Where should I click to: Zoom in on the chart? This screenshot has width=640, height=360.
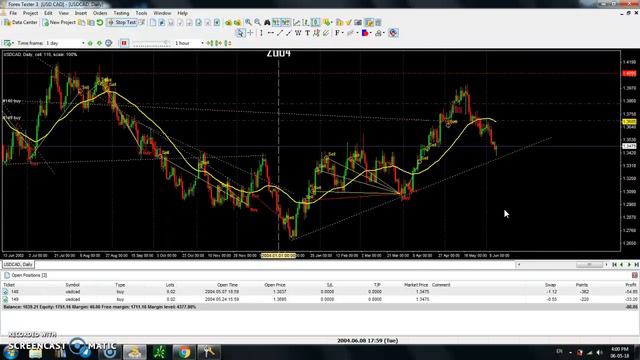(248, 22)
